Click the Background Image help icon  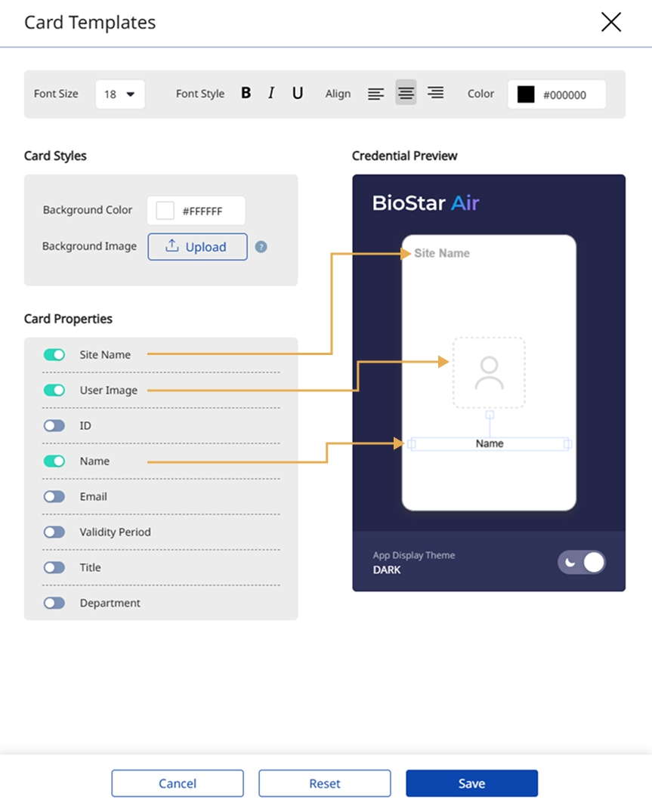coord(261,247)
